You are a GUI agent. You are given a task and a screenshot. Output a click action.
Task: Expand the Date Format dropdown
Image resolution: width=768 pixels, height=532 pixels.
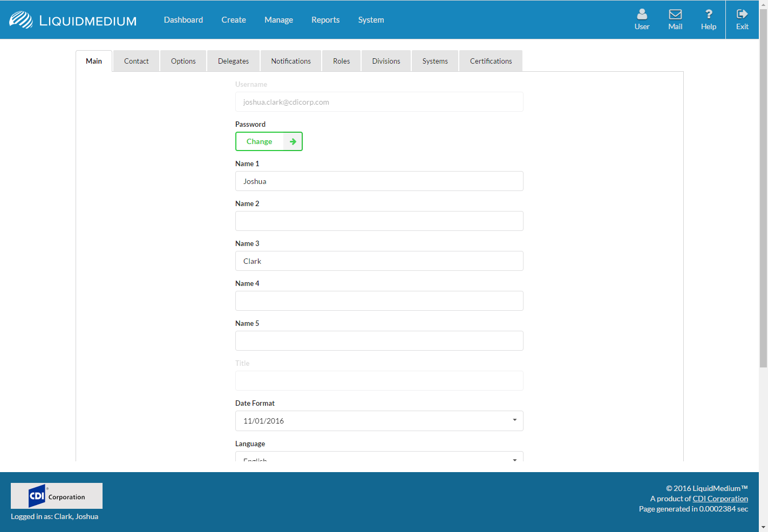[x=514, y=420]
